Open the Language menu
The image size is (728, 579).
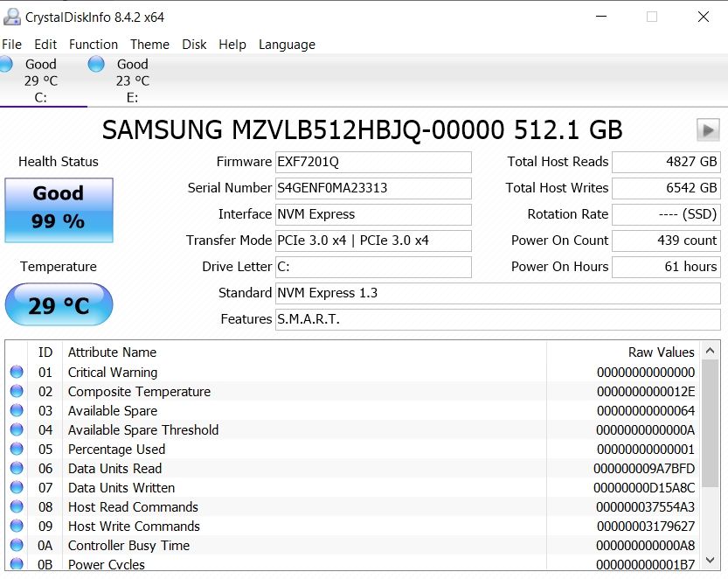pos(287,45)
